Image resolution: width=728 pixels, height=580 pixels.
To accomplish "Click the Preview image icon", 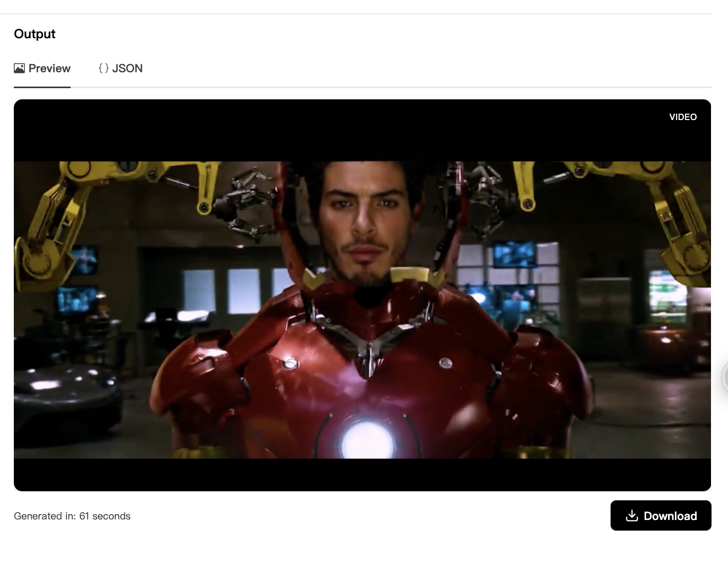I will 19,69.
